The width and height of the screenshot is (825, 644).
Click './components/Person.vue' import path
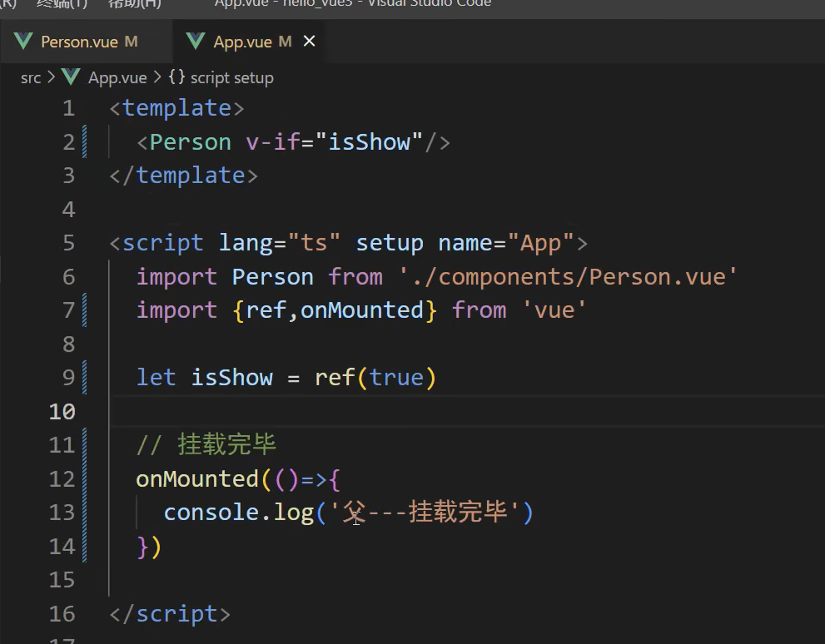[569, 277]
